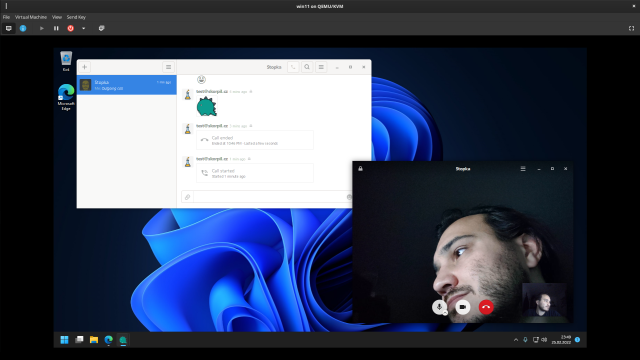Toggle fullscreen for the VM console
This screenshot has width=640, height=360.
pos(631,28)
